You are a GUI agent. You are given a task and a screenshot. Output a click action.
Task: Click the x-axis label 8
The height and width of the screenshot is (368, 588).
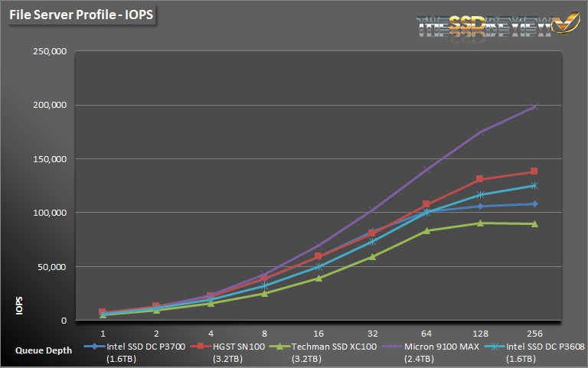[264, 334]
